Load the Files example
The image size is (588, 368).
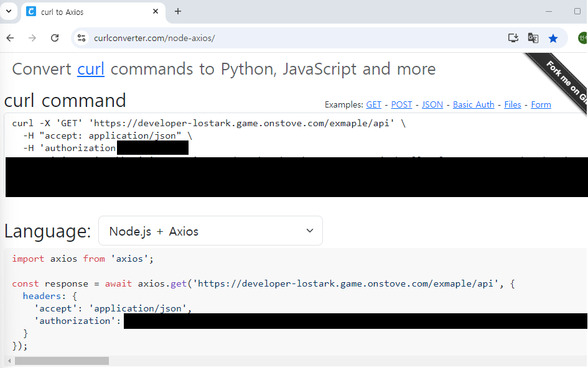513,104
